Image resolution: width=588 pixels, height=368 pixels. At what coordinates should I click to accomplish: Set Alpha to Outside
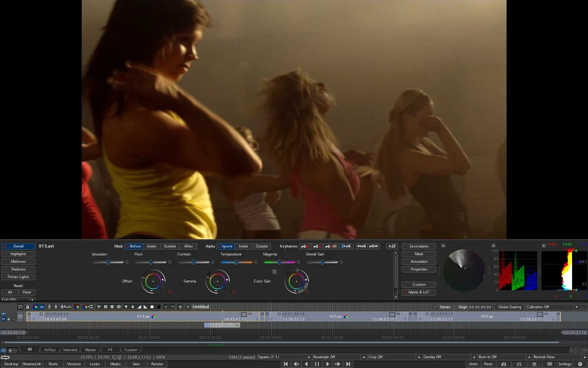[262, 246]
